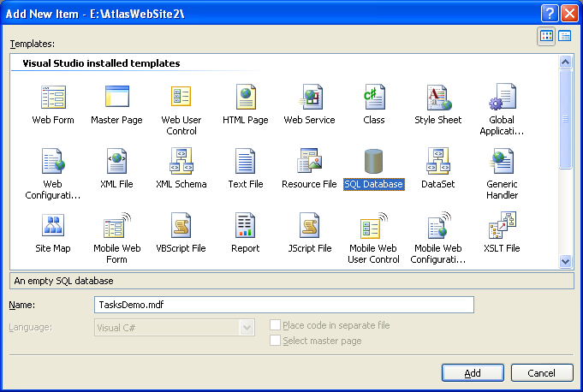Image resolution: width=583 pixels, height=392 pixels.
Task: Choose the Mobile Web Form icon
Action: point(116,225)
